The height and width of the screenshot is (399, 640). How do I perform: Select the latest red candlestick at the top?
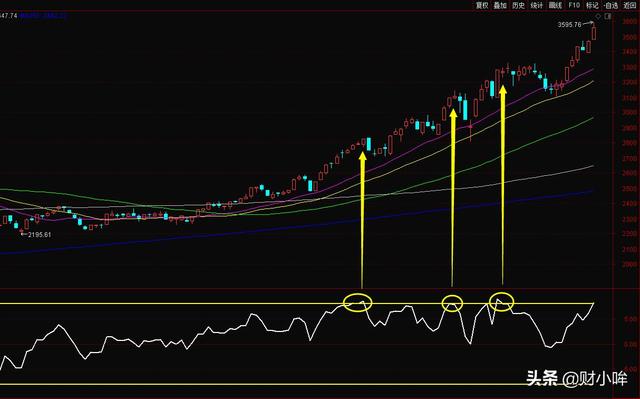(593, 33)
